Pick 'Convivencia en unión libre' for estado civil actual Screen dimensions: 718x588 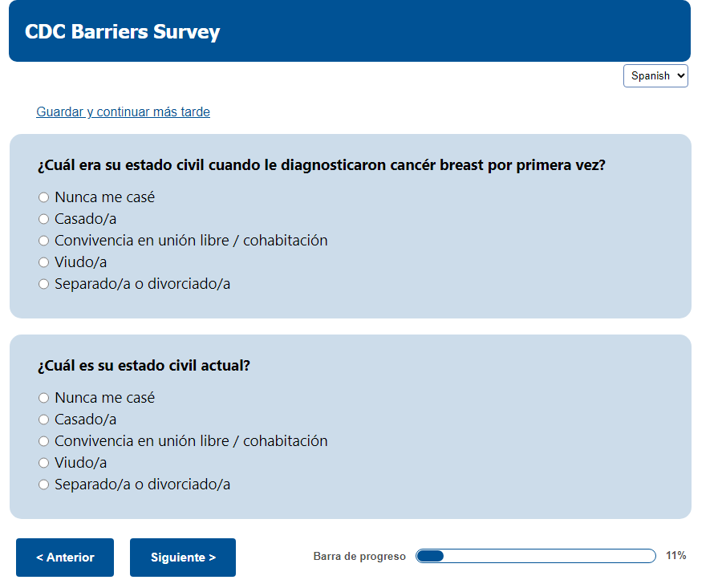pyautogui.click(x=44, y=441)
